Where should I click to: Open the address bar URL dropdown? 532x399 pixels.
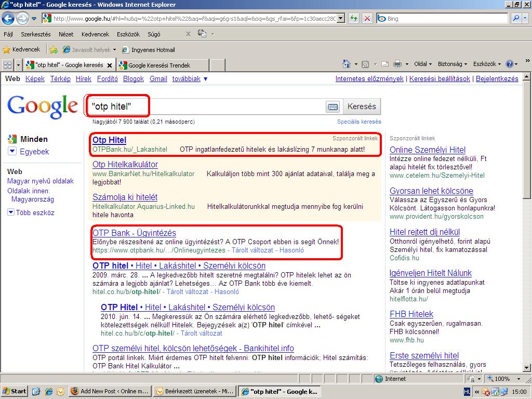coord(340,18)
